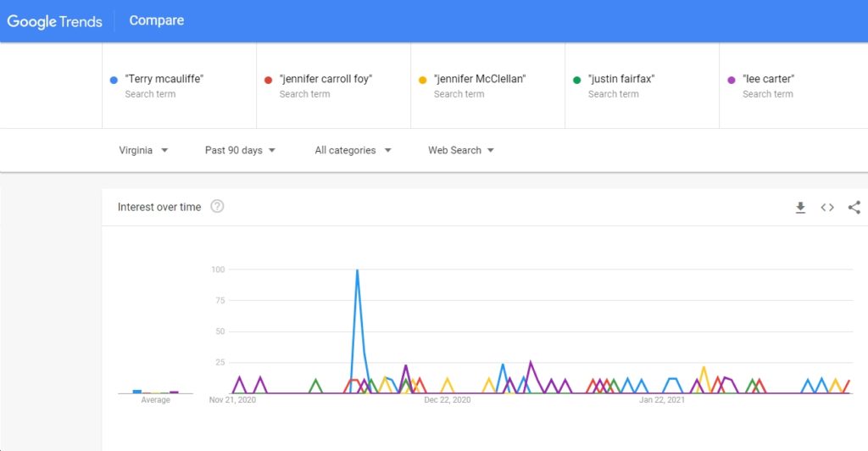Image resolution: width=868 pixels, height=451 pixels.
Task: Share the Interest over time chart
Action: pyautogui.click(x=854, y=208)
